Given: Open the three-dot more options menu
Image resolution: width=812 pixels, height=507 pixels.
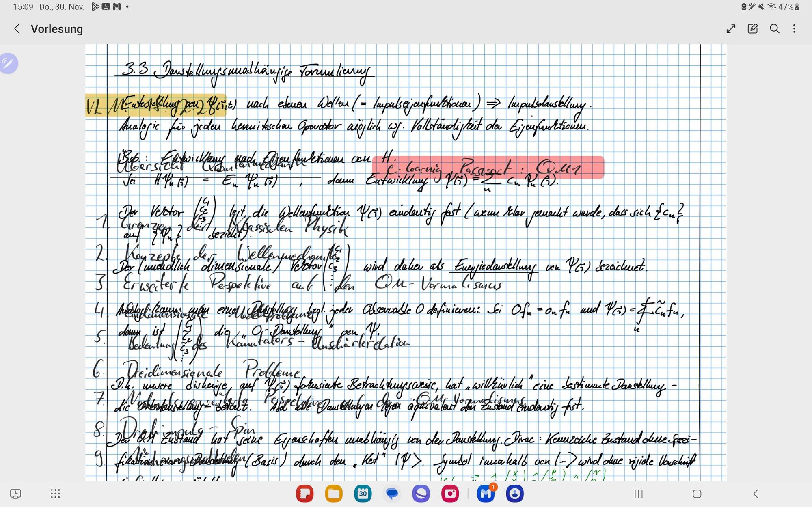Looking at the screenshot, I should pos(794,29).
